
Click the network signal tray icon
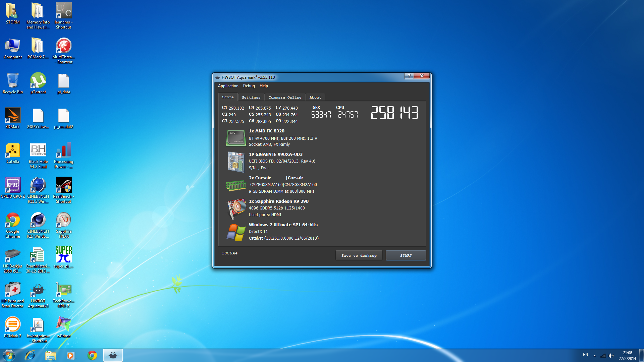pyautogui.click(x=603, y=356)
